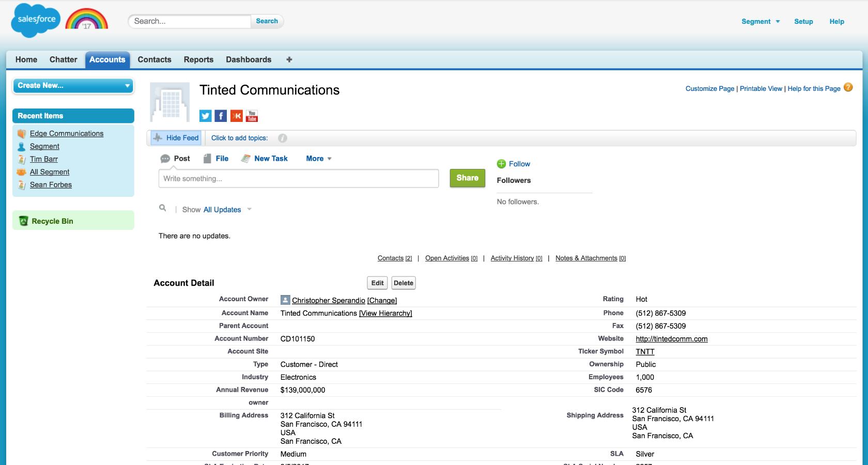Click the green Follow plus icon
The image size is (868, 465).
[x=501, y=164]
